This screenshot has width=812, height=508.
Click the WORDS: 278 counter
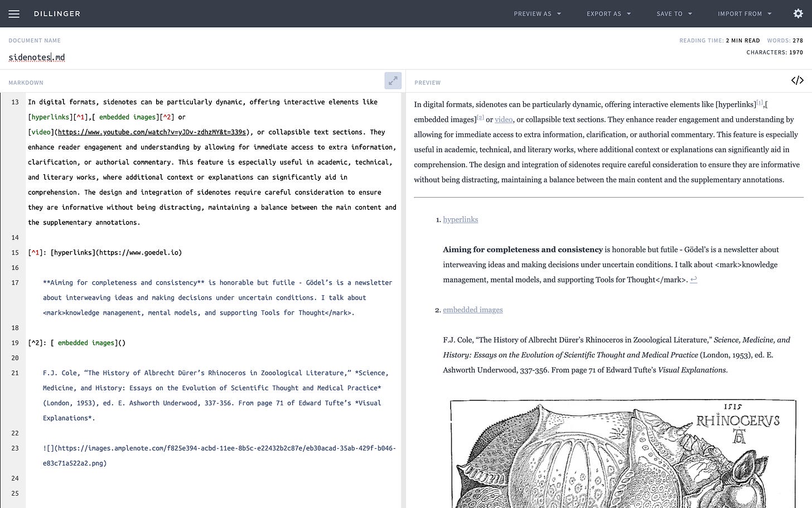click(x=785, y=40)
